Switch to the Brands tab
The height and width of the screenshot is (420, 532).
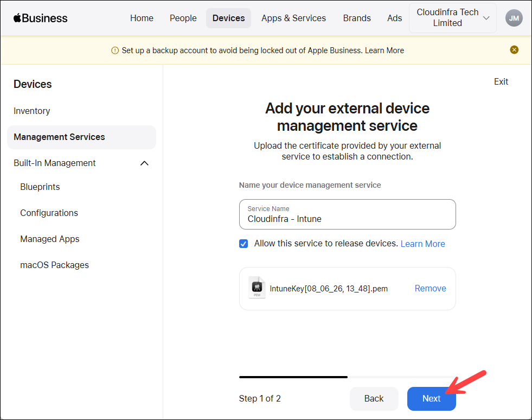click(x=357, y=18)
